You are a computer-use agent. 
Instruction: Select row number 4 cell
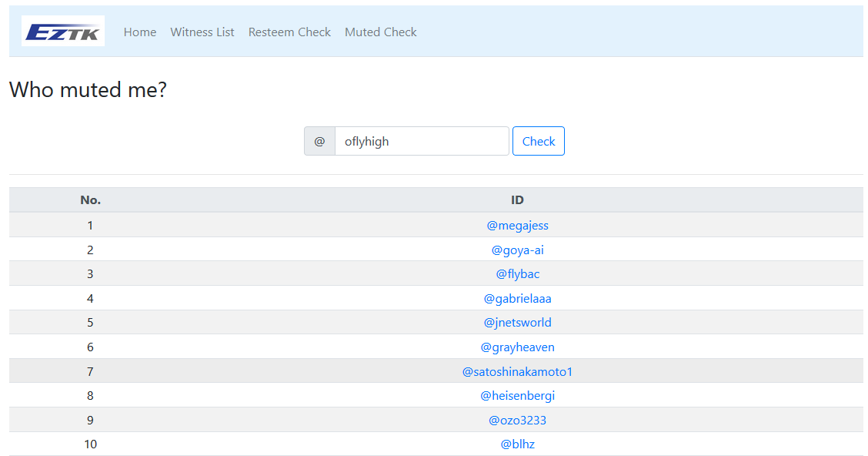coord(90,299)
